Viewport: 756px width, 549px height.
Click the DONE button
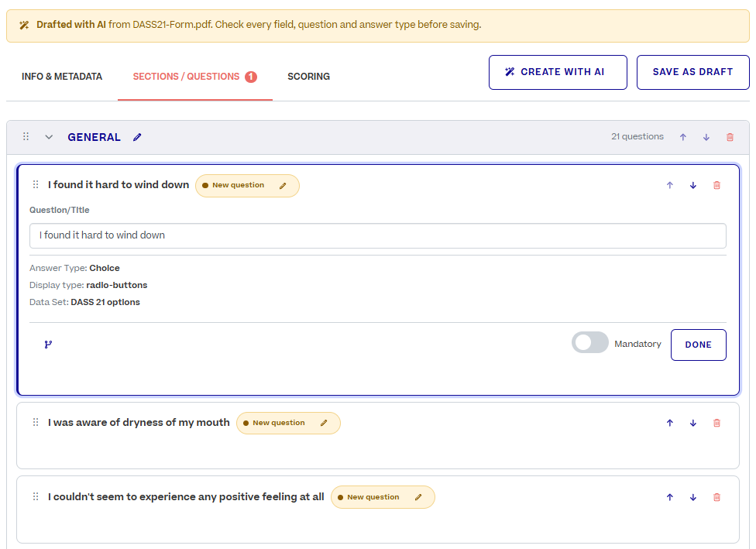click(698, 345)
